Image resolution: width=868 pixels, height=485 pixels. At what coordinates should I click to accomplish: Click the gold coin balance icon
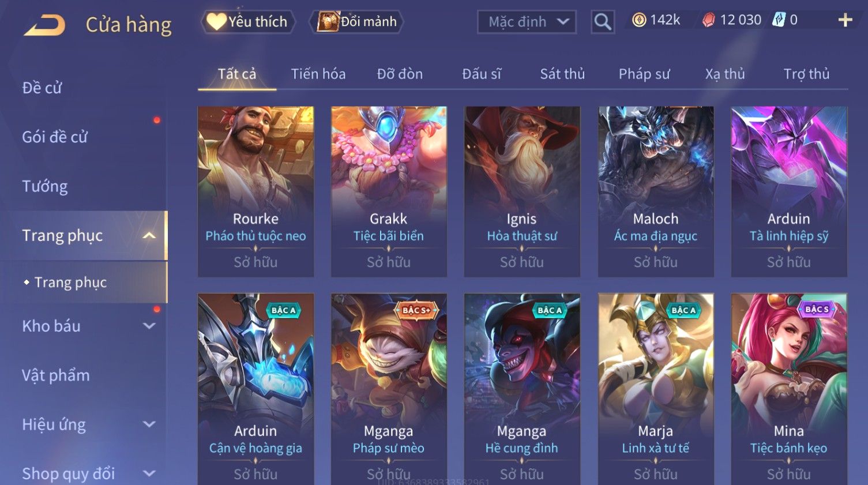pos(639,20)
